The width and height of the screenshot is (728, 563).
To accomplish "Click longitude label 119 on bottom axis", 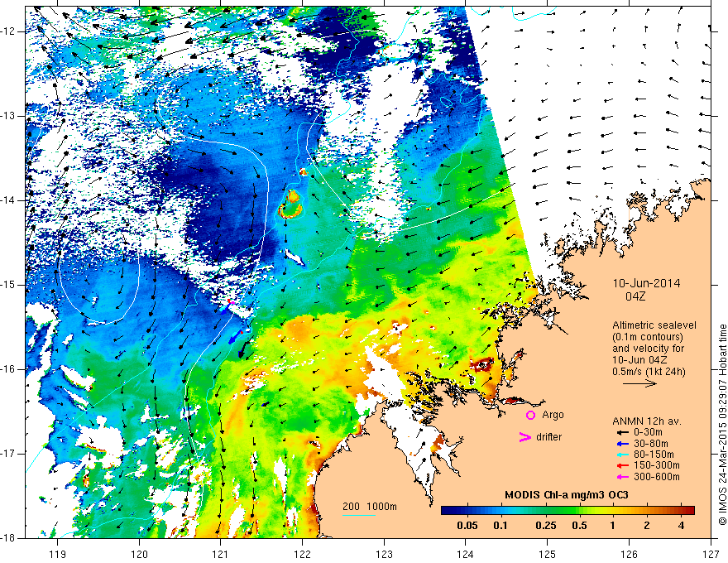I will coord(58,554).
